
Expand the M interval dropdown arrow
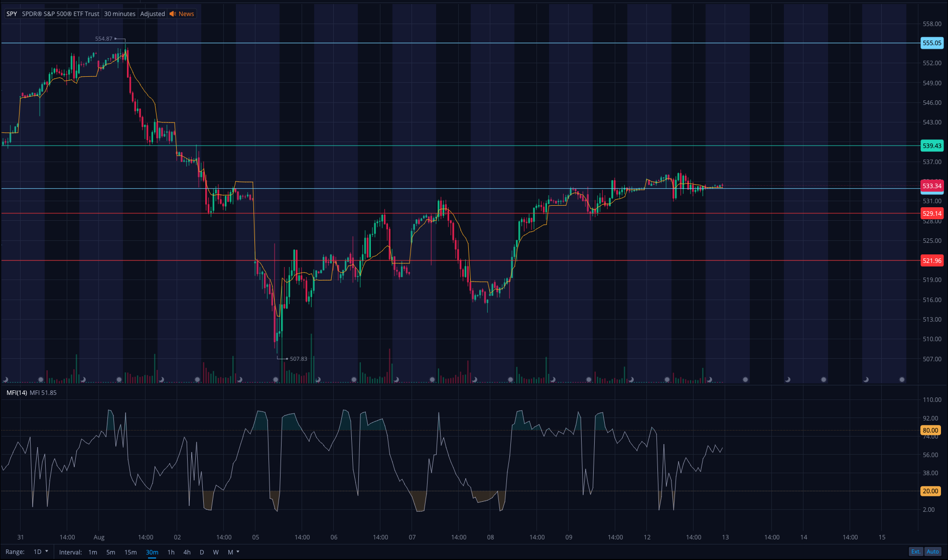click(238, 551)
